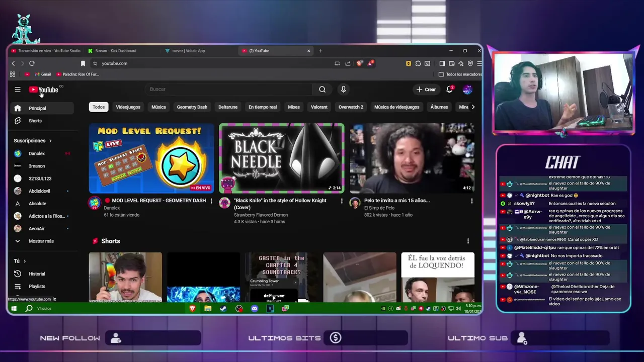The image size is (644, 362).
Task: Open the YouTube hamburger guide menu
Action: pos(18,89)
